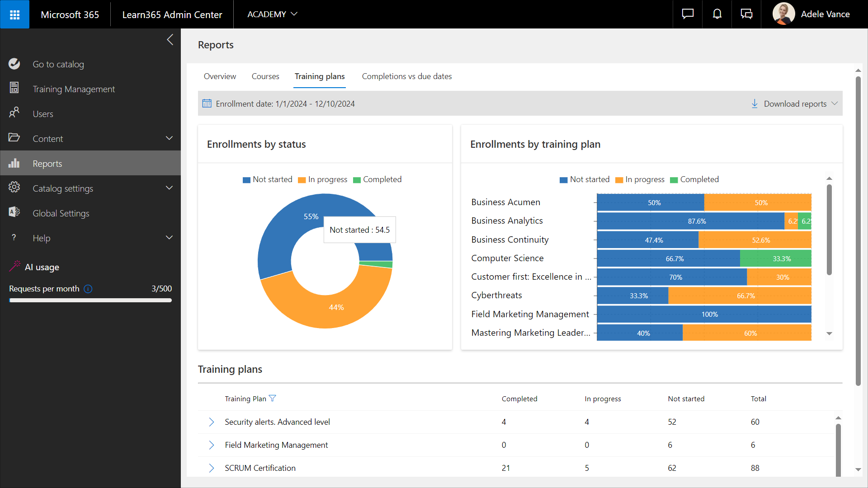Open the Download reports dropdown
868x488 pixels.
click(794, 103)
